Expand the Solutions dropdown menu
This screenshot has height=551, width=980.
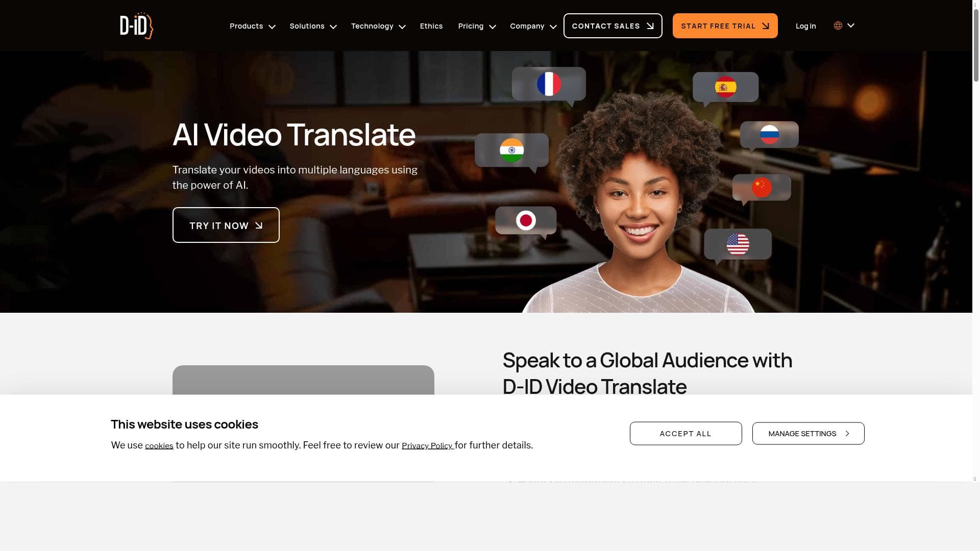click(x=313, y=26)
